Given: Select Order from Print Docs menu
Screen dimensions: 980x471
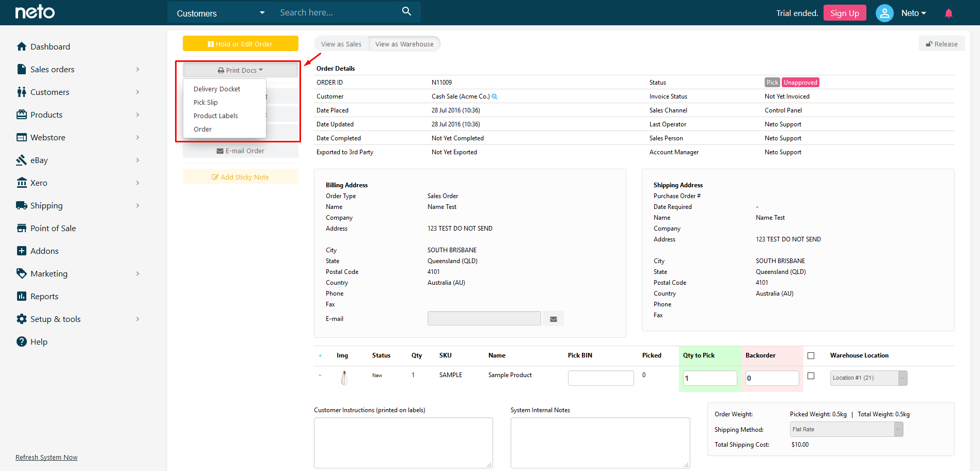Looking at the screenshot, I should click(224, 129).
